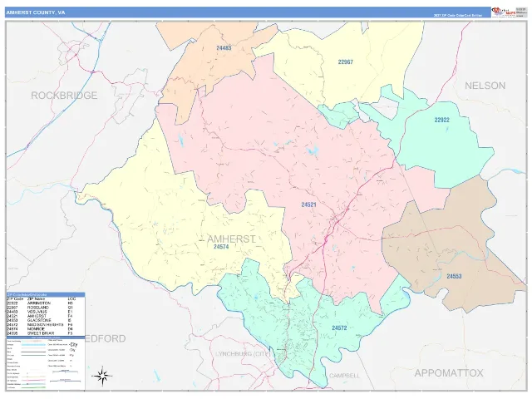This screenshot has height=399, width=532.
Task: Click the ROSELAND row in ZIP index
Action: [x=41, y=308]
